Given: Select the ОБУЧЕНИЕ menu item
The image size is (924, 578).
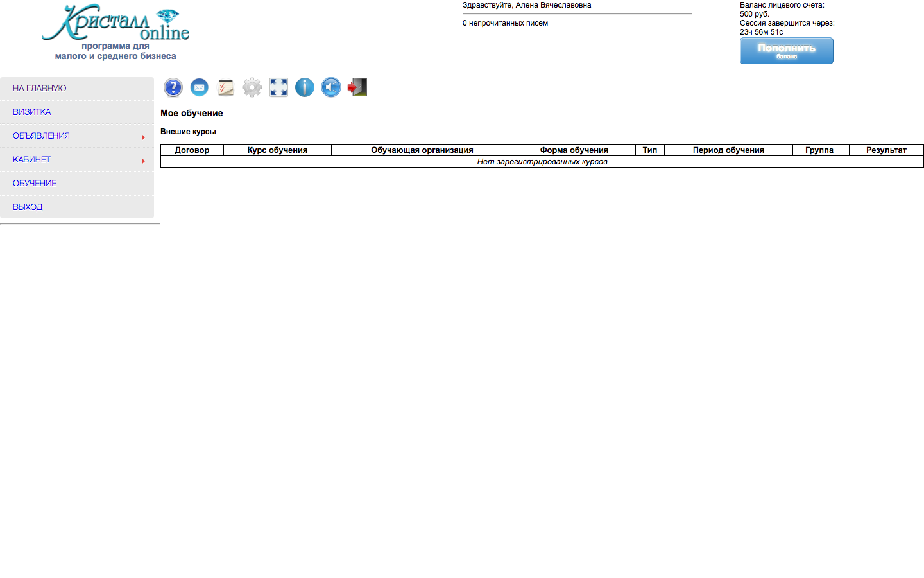Looking at the screenshot, I should point(77,184).
